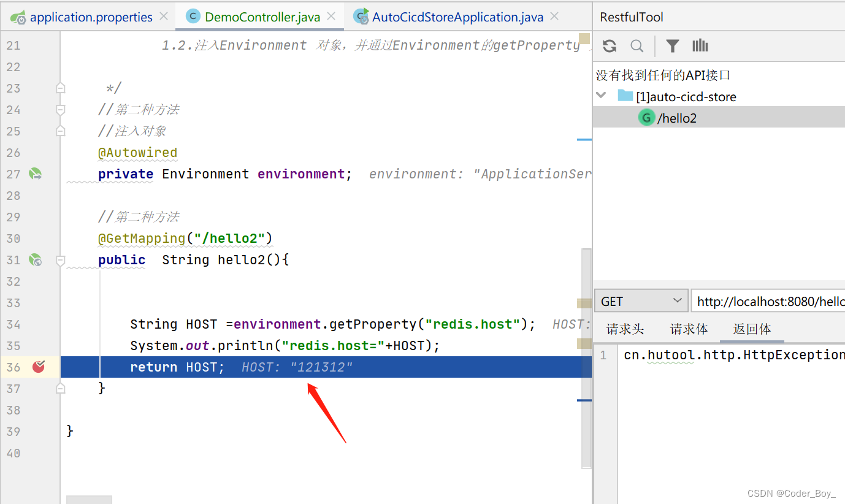This screenshot has width=845, height=504.
Task: Fold the hello2 method at line 31
Action: click(60, 261)
